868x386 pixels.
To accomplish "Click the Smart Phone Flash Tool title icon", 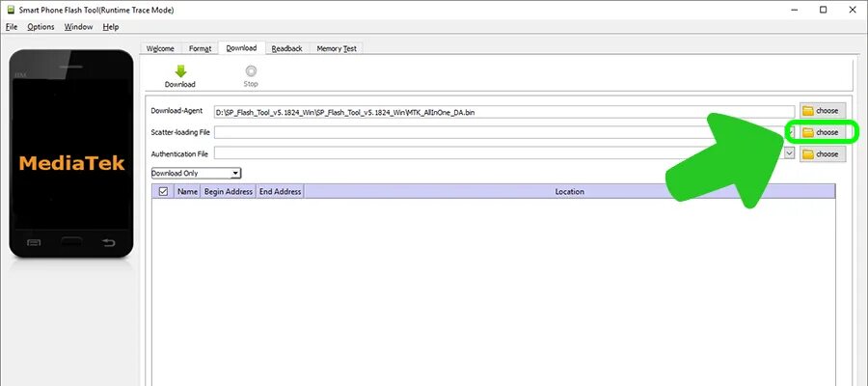I will click(x=10, y=10).
